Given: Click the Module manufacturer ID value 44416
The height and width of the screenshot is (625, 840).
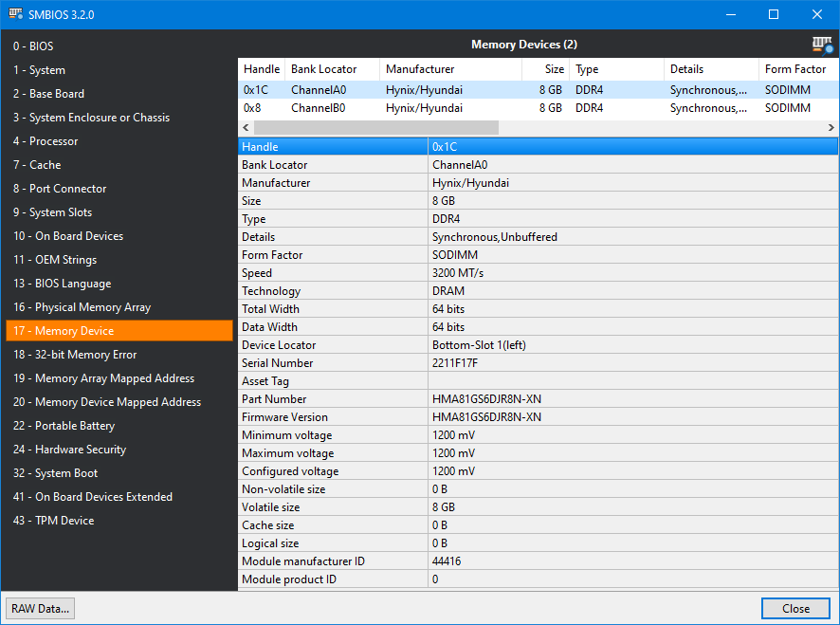Looking at the screenshot, I should [447, 561].
